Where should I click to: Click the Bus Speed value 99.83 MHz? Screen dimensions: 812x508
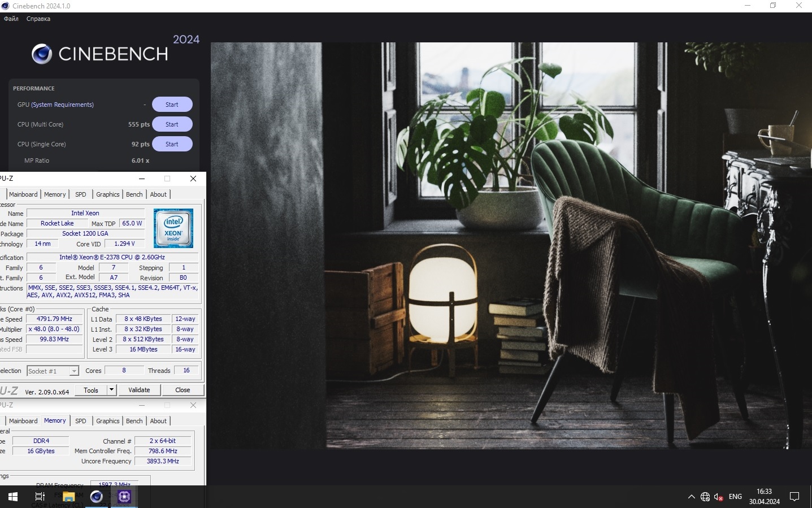tap(55, 339)
